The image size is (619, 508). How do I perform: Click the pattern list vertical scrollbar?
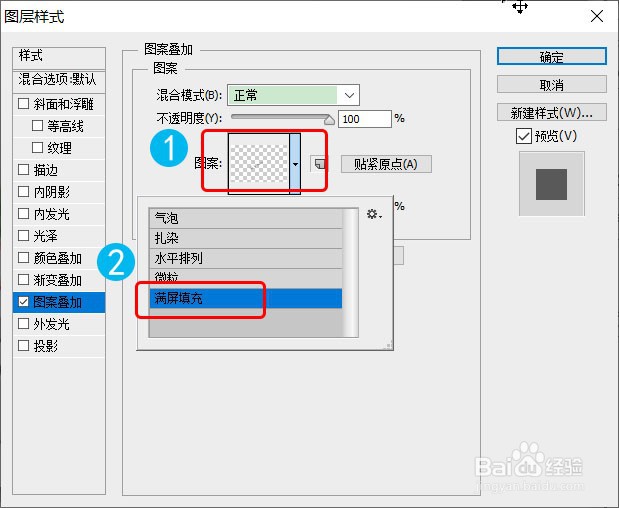tap(350, 272)
